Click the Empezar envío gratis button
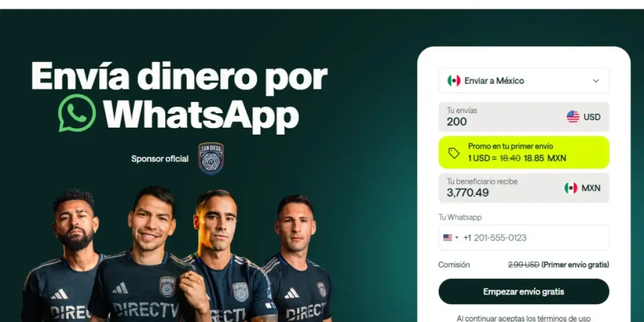 [x=524, y=292]
